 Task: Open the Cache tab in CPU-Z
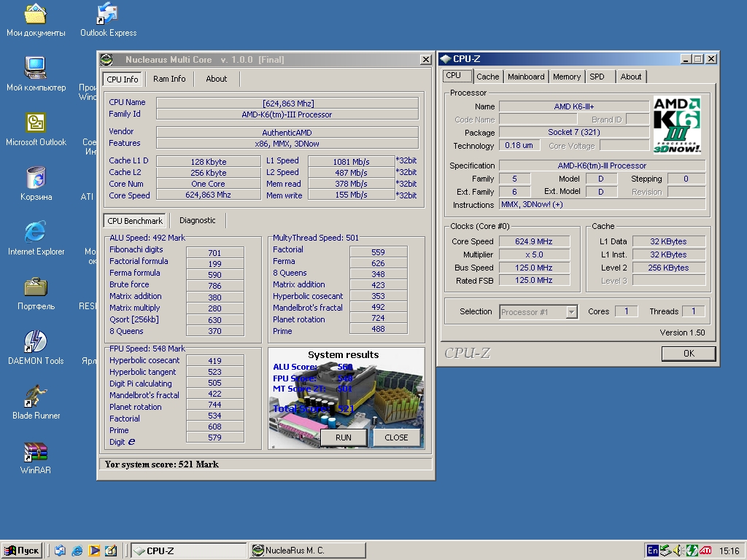488,77
